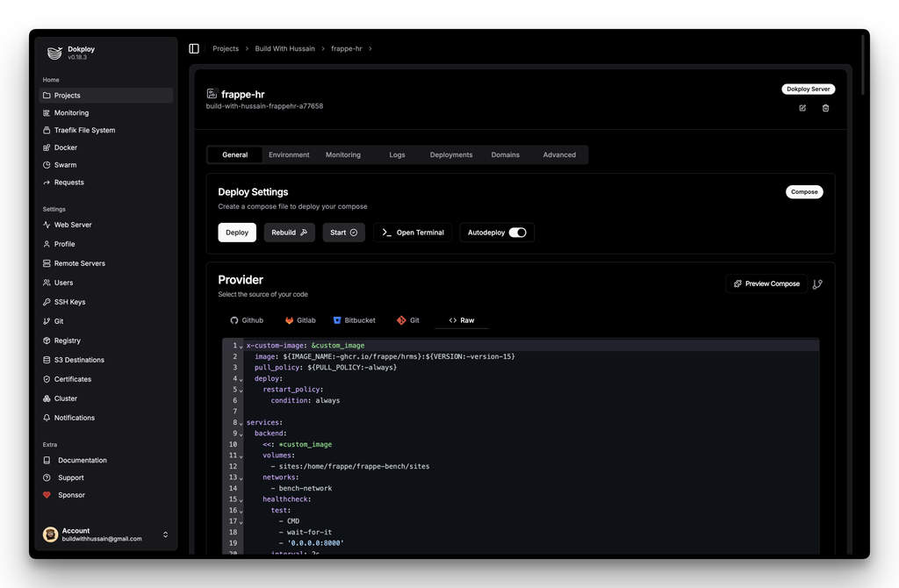Click the Docker icon in sidebar
Image resolution: width=899 pixels, height=588 pixels.
coord(47,147)
